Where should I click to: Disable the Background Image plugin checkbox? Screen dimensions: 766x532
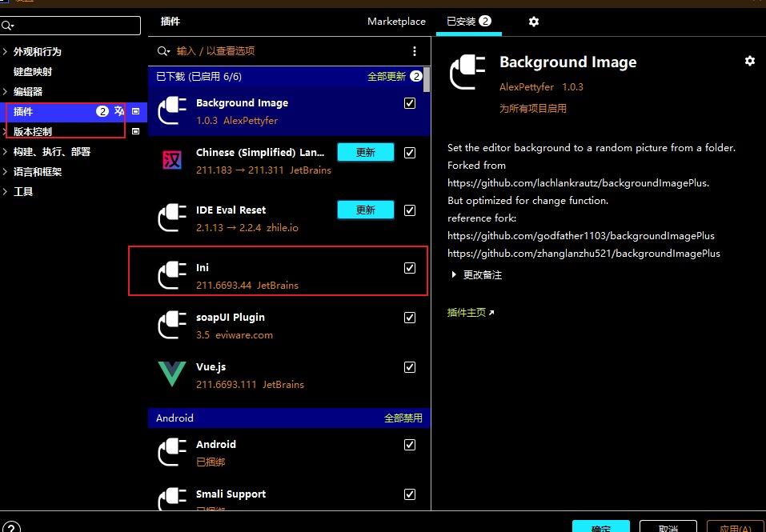[x=409, y=103]
